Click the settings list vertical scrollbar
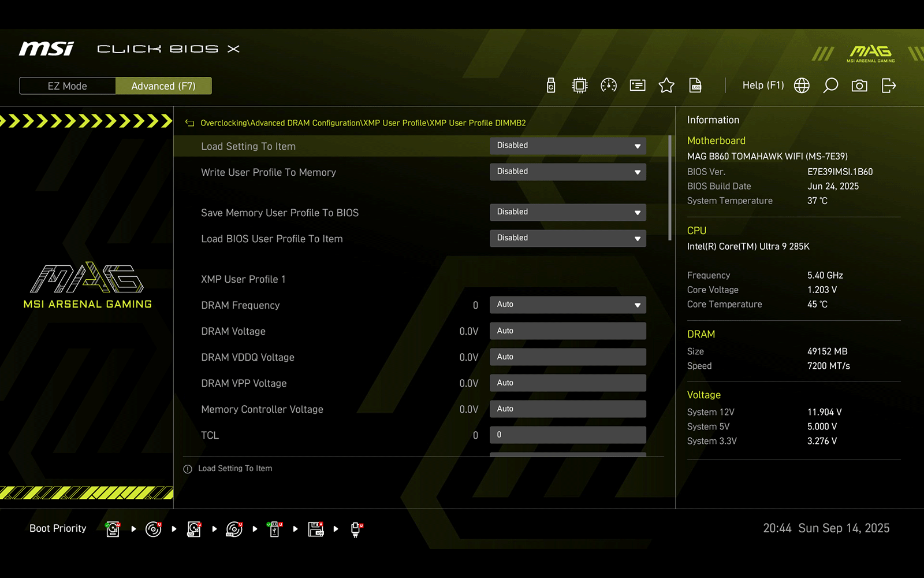Image resolution: width=924 pixels, height=578 pixels. [670, 188]
